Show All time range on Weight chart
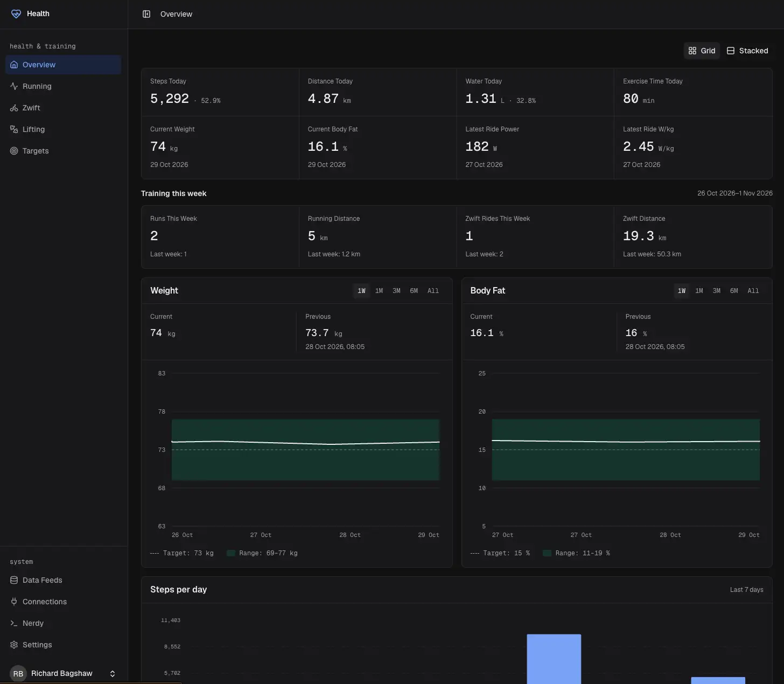The width and height of the screenshot is (784, 684). tap(433, 291)
